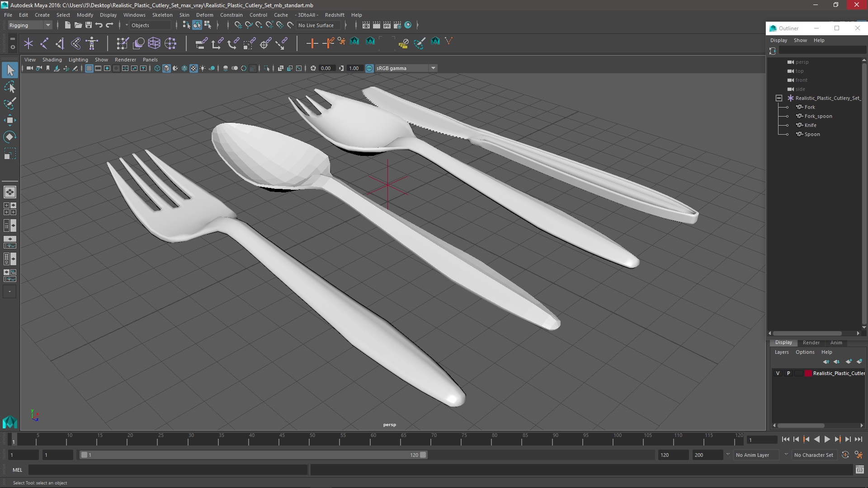This screenshot has height=488, width=868.
Task: Open the sRGB gamma view transform dropdown
Action: click(x=406, y=68)
